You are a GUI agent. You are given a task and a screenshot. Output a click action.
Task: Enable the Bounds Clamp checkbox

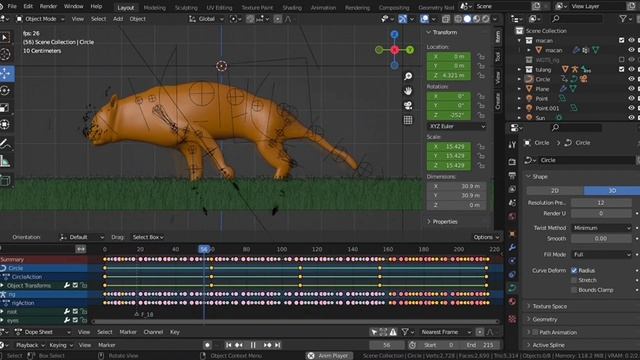click(574, 290)
